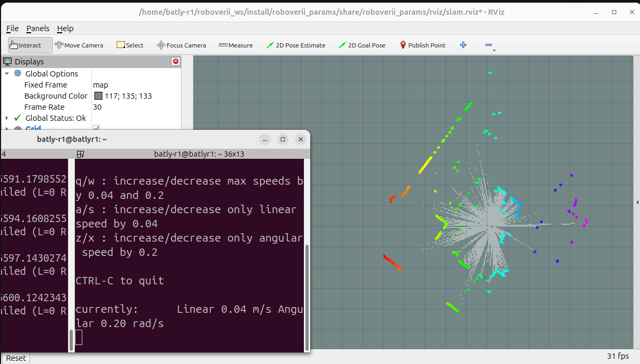Viewport: 640px width, 364px height.
Task: Select the 2D Goal Pose tool
Action: [x=362, y=45]
